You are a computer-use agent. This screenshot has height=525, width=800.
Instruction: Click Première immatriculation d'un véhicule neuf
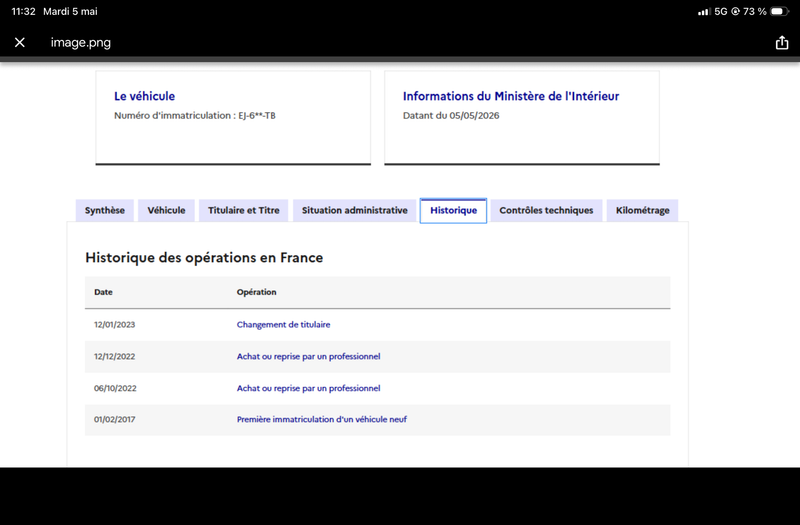pos(321,419)
